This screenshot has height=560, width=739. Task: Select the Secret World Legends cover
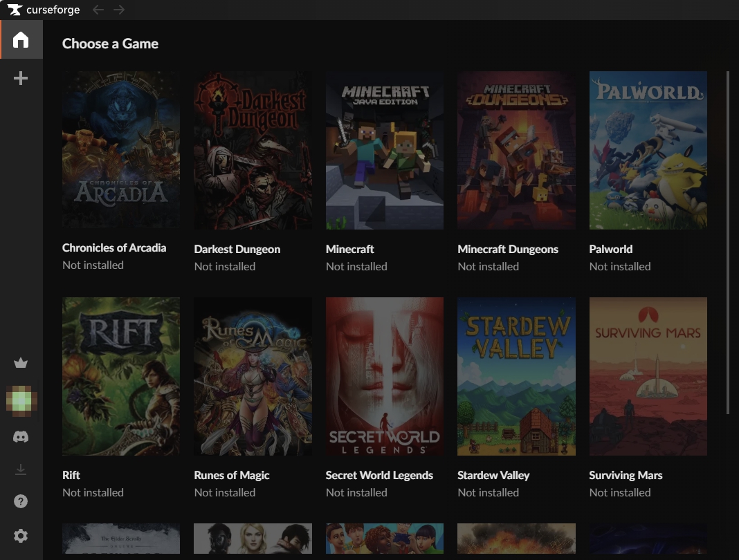pos(385,376)
